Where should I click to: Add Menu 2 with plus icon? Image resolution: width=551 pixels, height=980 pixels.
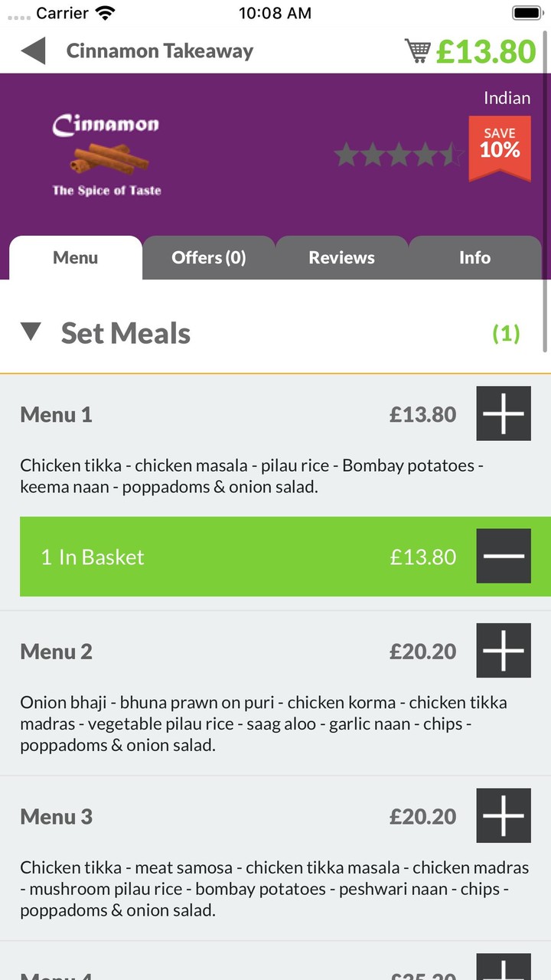tap(504, 651)
